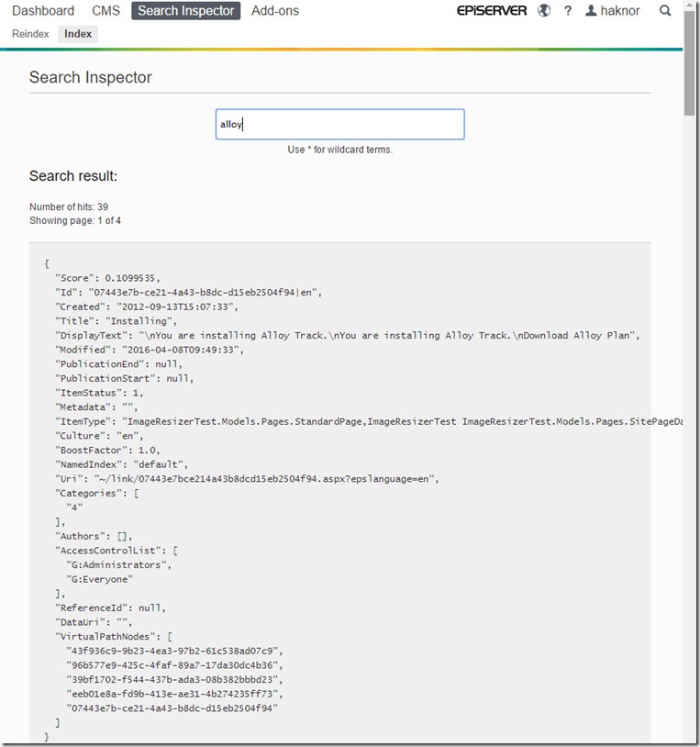Screen dimensions: 700x747
Task: Open the haknor user menu
Action: (619, 11)
